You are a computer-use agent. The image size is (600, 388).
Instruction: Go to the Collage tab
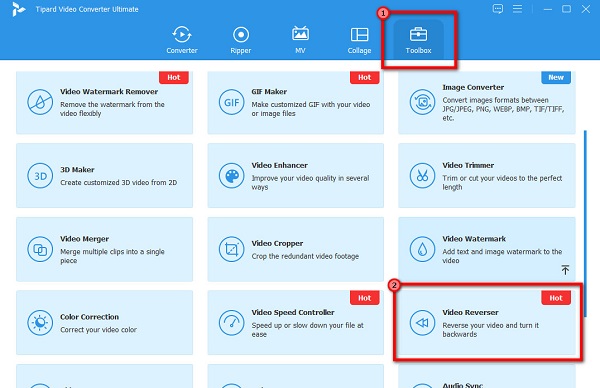359,40
